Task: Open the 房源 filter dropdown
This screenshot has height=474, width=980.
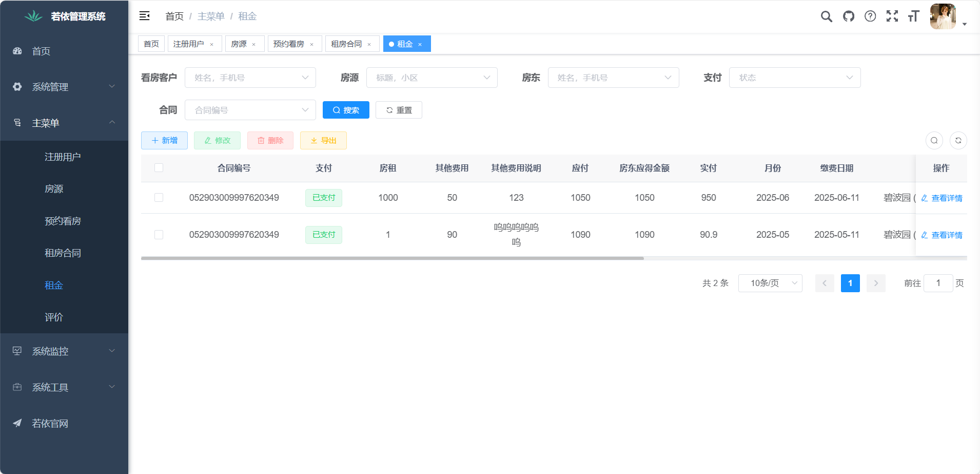Action: tap(432, 78)
